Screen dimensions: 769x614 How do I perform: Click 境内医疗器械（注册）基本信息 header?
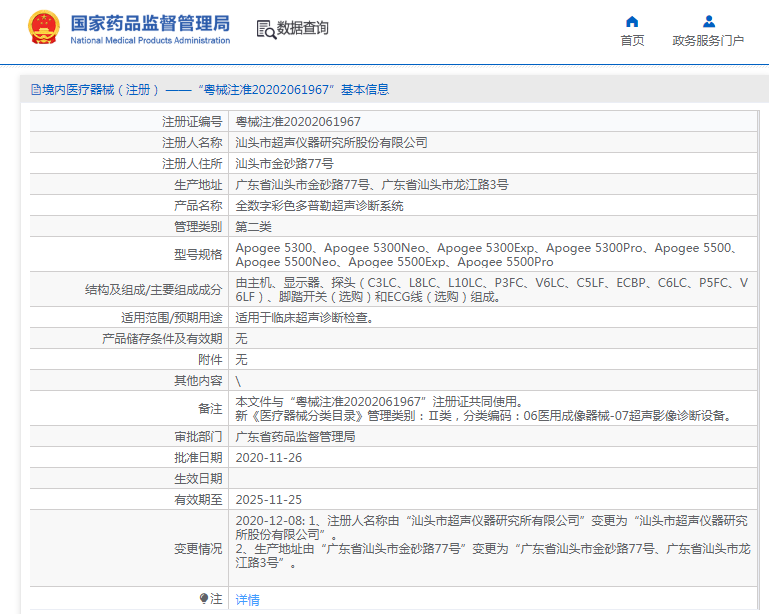pos(215,90)
